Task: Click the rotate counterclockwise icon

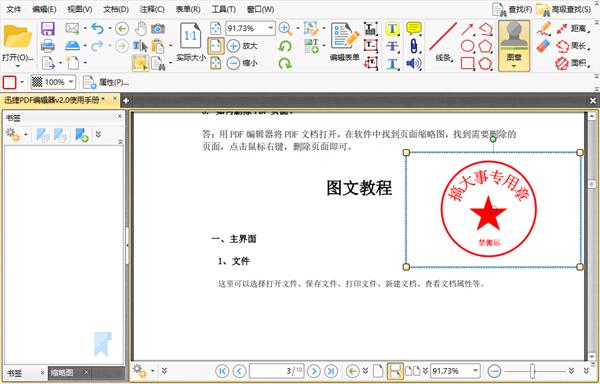Action: tap(285, 46)
